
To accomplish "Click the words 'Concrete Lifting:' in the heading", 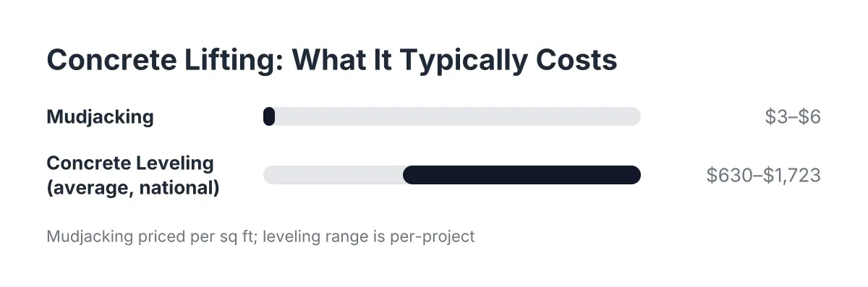I will [x=160, y=61].
